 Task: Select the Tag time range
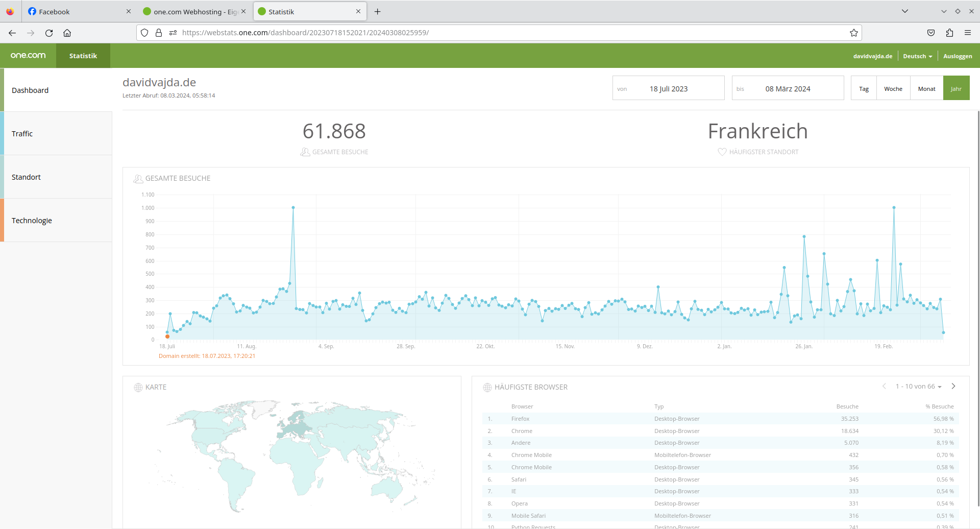click(x=864, y=88)
